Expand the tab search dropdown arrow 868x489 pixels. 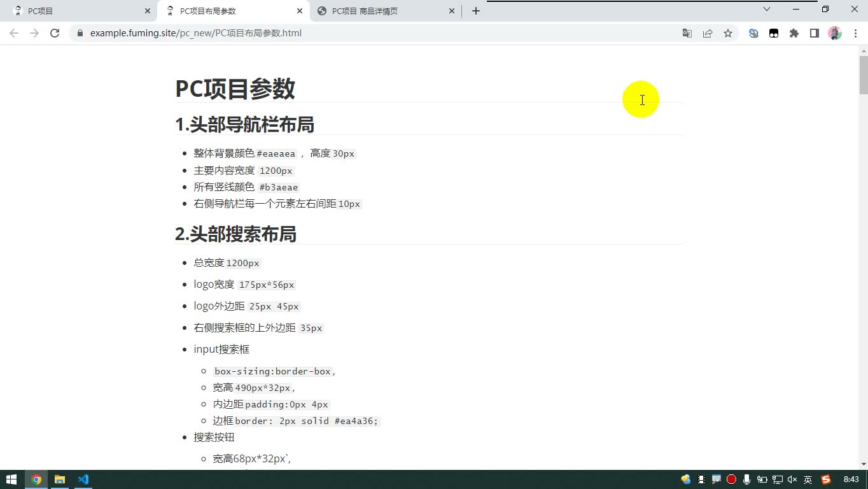pyautogui.click(x=767, y=10)
